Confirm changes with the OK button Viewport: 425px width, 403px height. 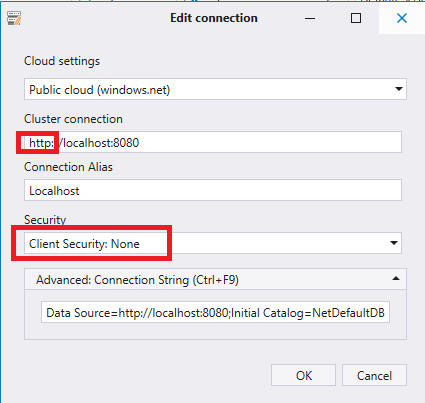click(x=303, y=375)
